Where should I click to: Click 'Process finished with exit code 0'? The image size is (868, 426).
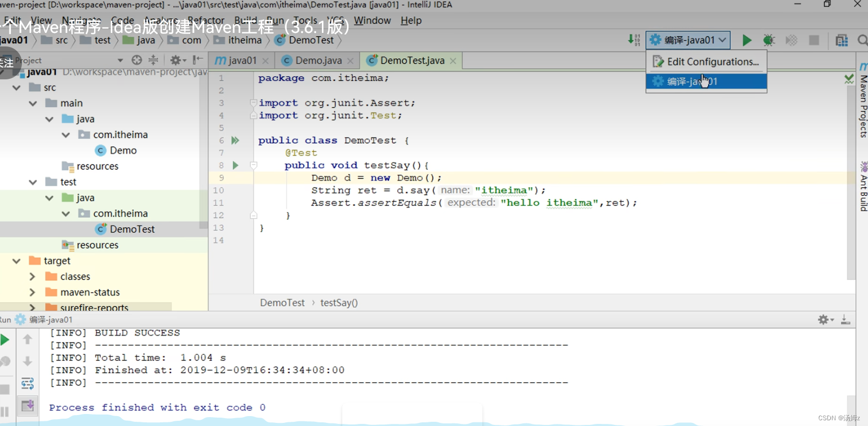click(157, 408)
